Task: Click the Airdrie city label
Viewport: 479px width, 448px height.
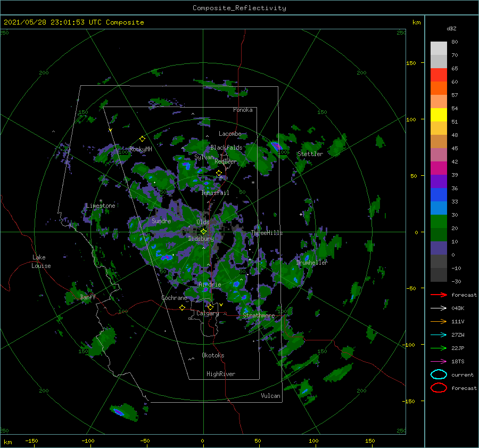Action: 210,284
